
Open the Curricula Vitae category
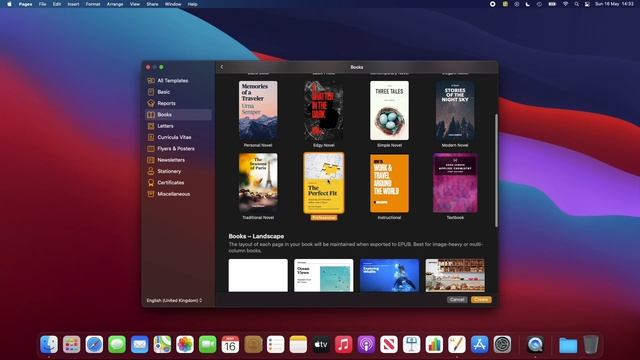click(x=178, y=137)
